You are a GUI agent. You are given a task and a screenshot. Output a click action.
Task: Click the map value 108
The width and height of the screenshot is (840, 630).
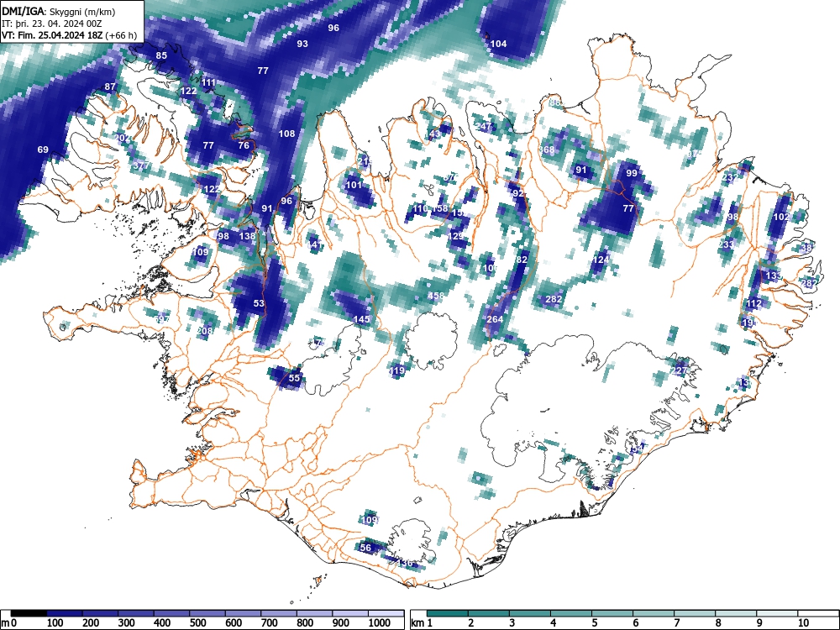286,134
